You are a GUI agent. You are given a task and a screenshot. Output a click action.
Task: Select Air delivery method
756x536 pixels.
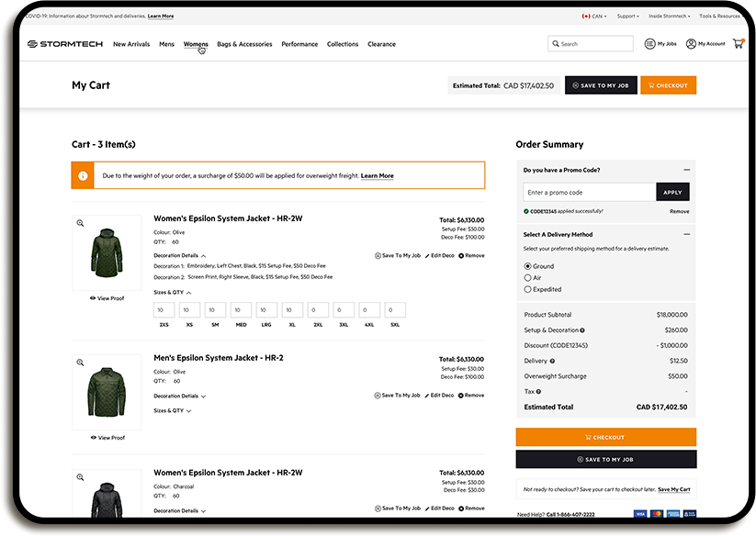pos(527,278)
